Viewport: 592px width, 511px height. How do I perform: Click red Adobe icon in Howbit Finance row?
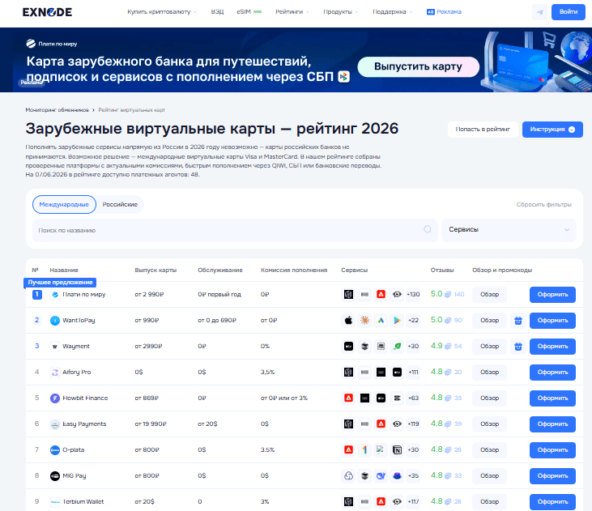(348, 398)
